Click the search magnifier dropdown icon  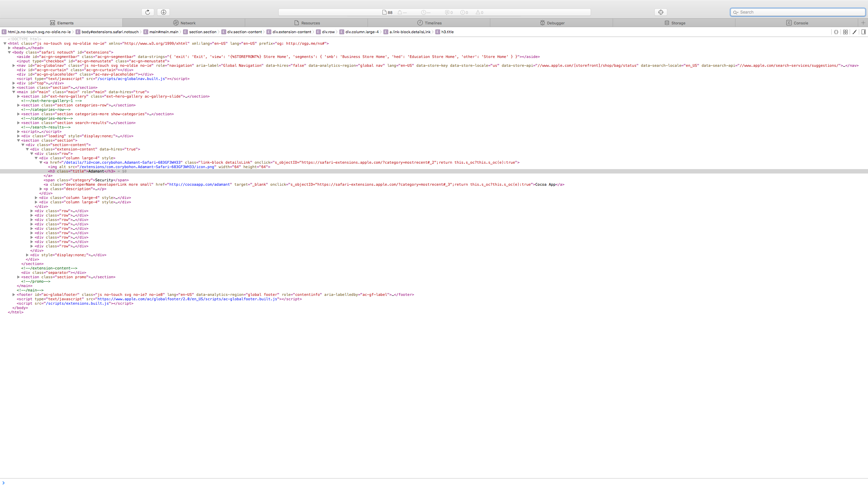click(735, 12)
